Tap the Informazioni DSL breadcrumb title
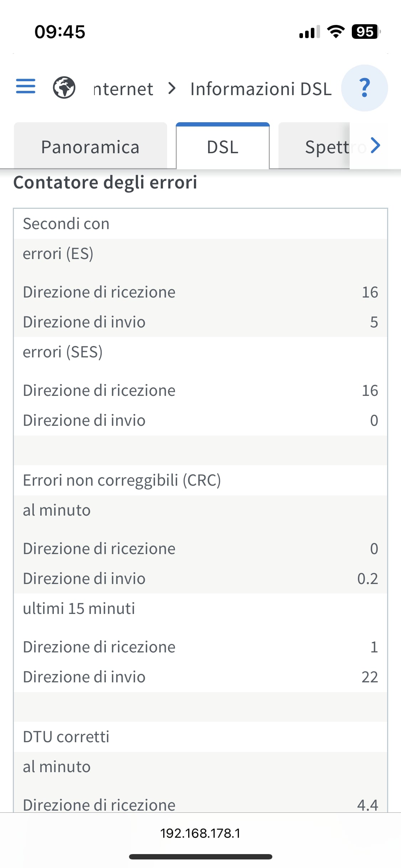 [x=261, y=89]
